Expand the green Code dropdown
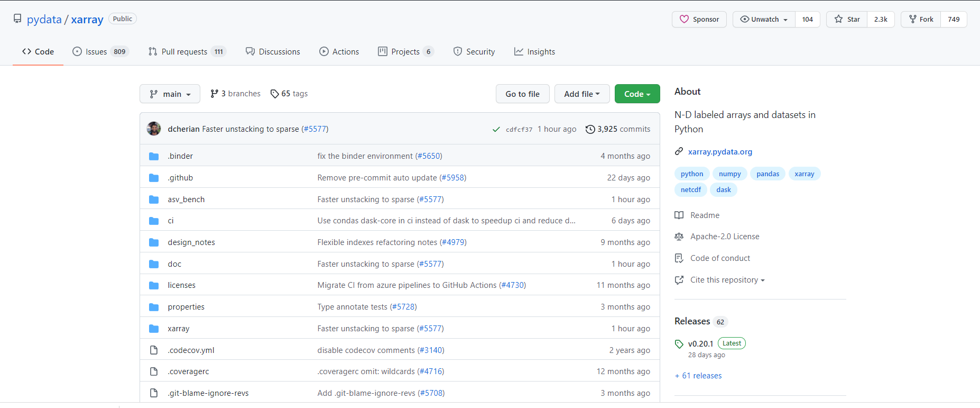 coord(637,94)
